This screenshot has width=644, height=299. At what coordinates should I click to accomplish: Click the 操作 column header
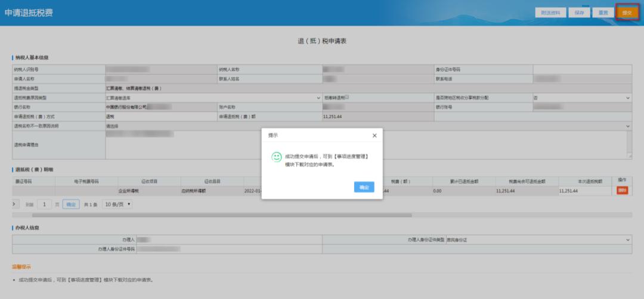[x=622, y=181]
